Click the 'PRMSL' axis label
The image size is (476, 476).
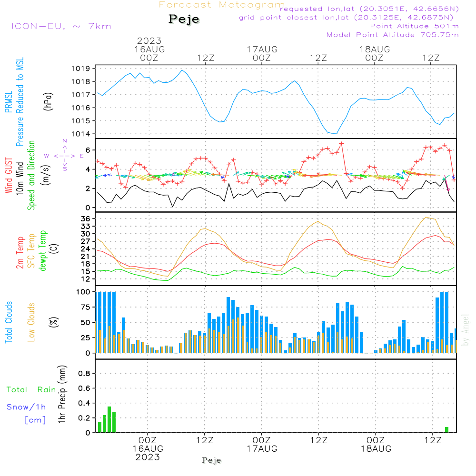point(9,102)
